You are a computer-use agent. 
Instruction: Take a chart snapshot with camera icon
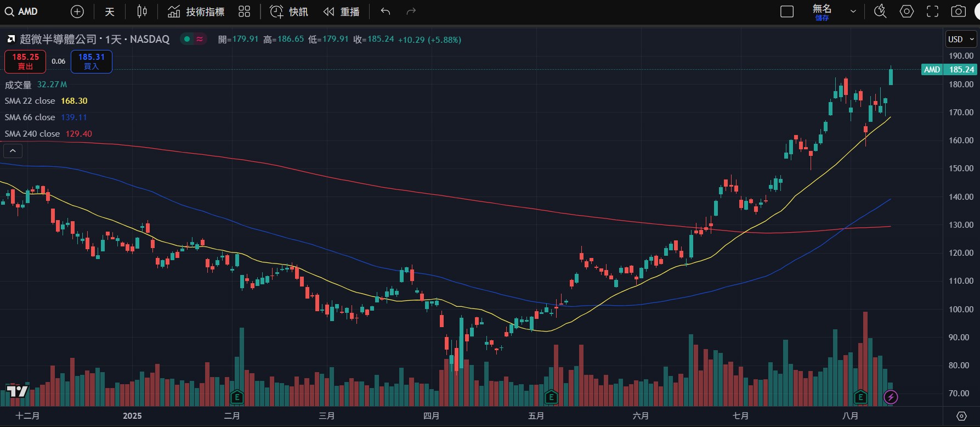958,12
